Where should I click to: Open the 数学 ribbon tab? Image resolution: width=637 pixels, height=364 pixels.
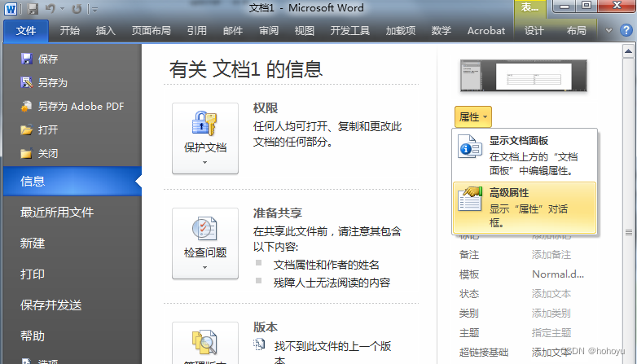click(x=442, y=31)
